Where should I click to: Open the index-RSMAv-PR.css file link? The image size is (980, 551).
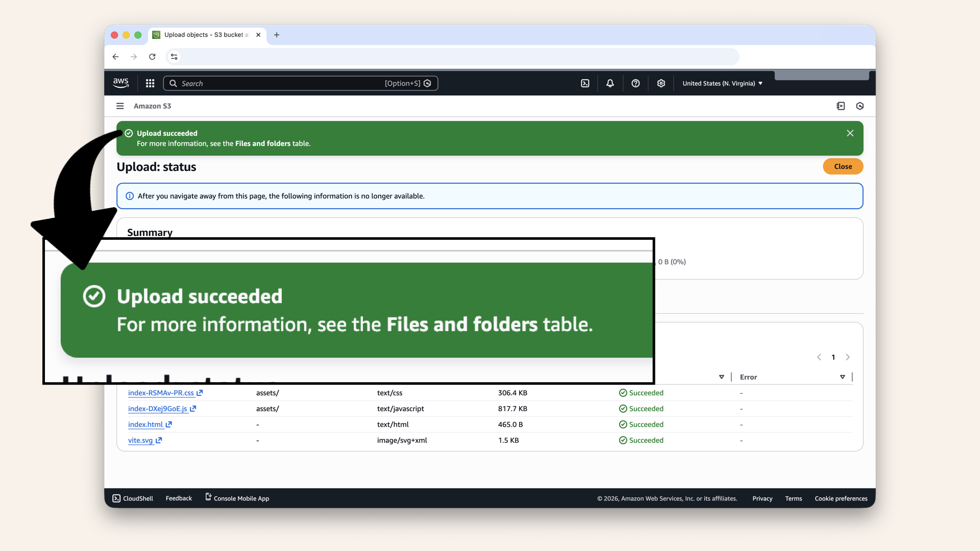(161, 393)
